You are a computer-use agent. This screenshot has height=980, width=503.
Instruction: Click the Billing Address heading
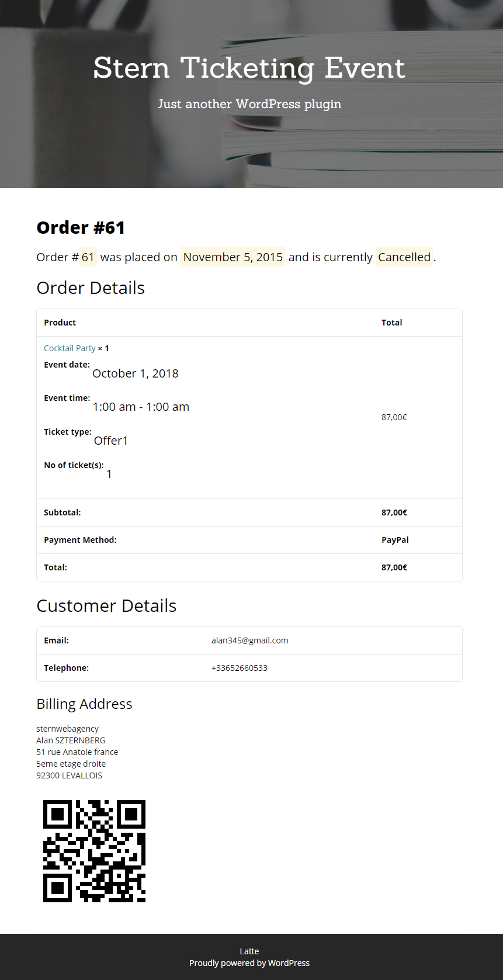[x=84, y=704]
